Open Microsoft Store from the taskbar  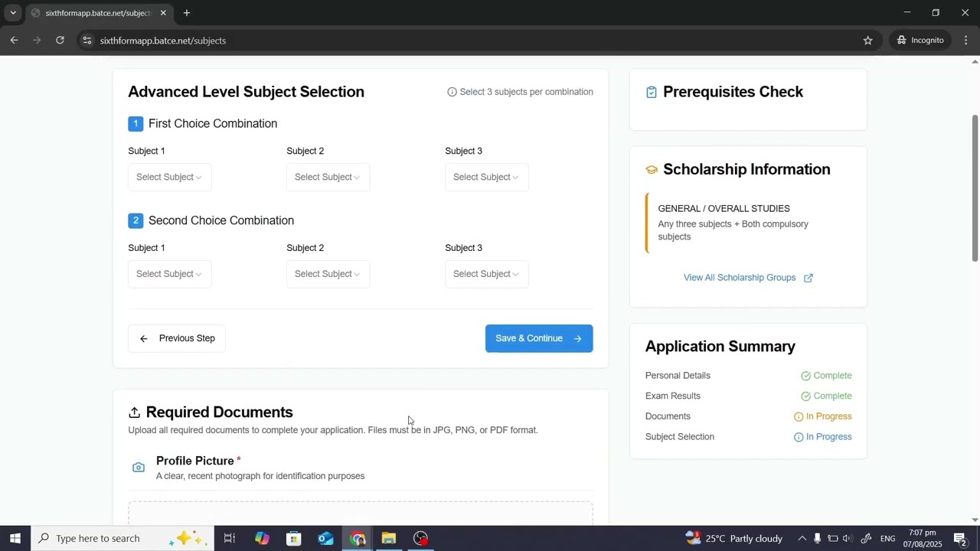click(x=294, y=538)
